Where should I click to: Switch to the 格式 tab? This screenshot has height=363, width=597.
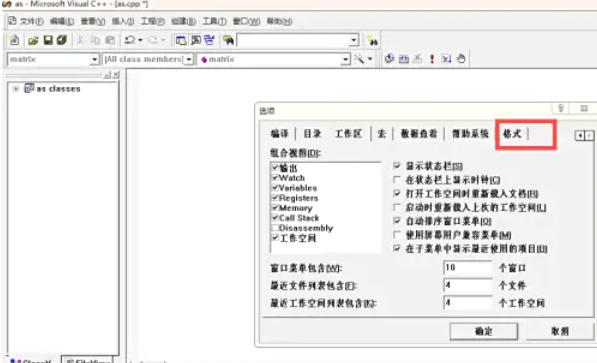click(x=512, y=134)
